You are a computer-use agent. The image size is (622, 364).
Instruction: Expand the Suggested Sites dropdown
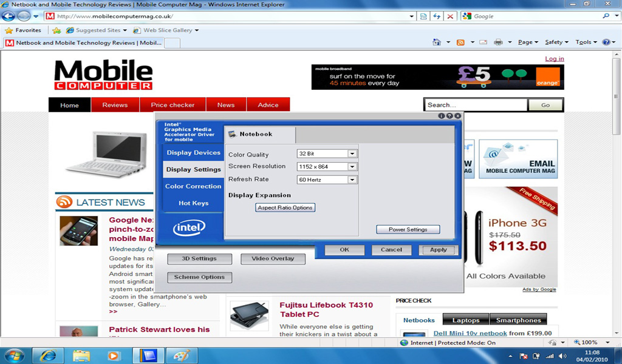tap(125, 30)
